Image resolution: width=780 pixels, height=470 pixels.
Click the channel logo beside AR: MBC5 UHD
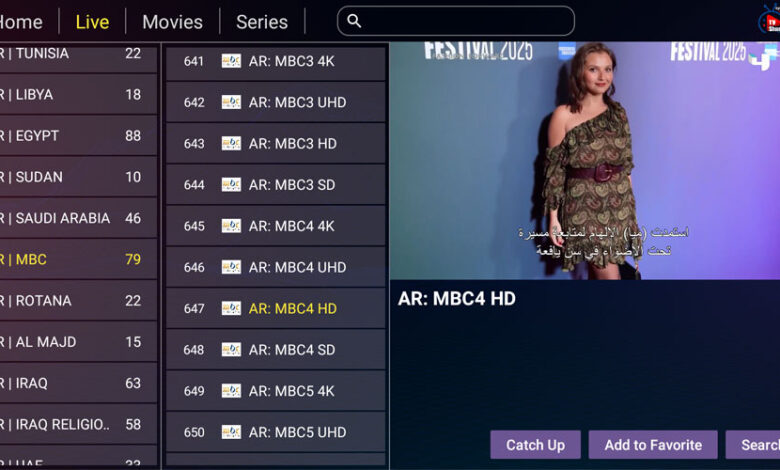pos(231,432)
